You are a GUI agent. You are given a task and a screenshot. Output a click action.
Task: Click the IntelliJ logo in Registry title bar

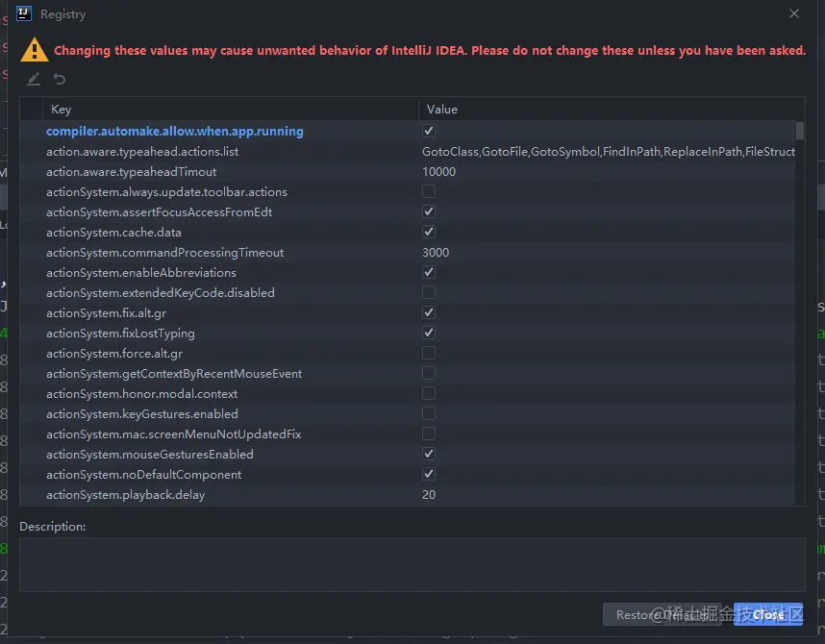(24, 13)
